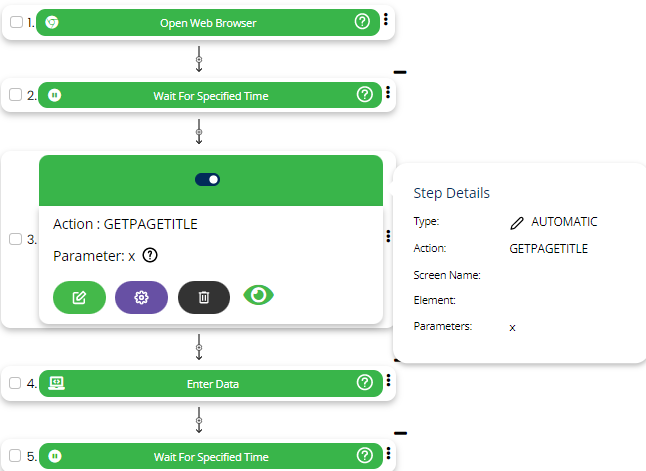Open the three-dot menu of step 1
The height and width of the screenshot is (471, 646).
click(x=387, y=20)
